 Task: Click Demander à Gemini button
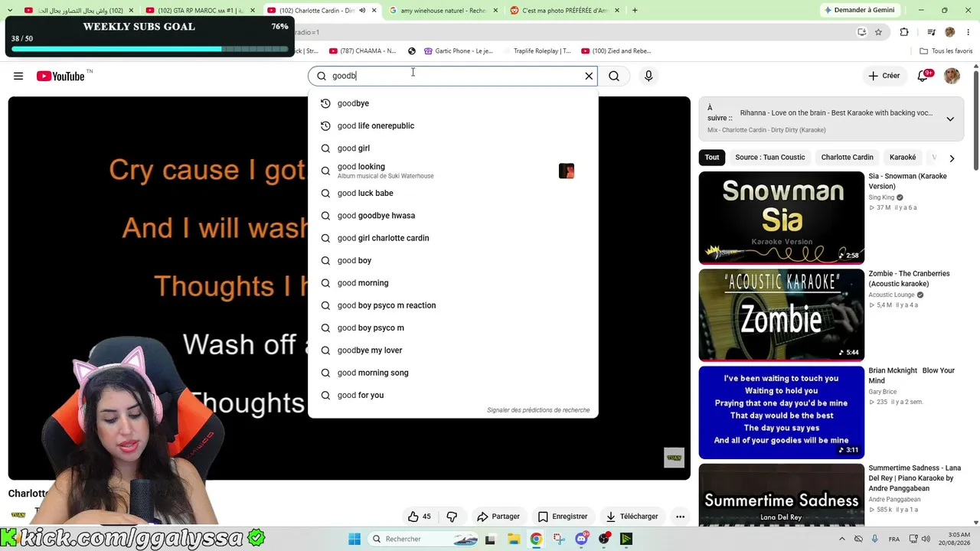[858, 11]
